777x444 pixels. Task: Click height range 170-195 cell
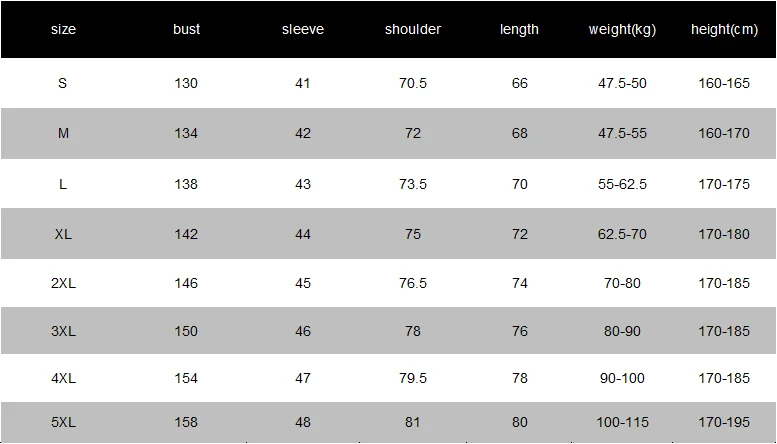pos(724,422)
